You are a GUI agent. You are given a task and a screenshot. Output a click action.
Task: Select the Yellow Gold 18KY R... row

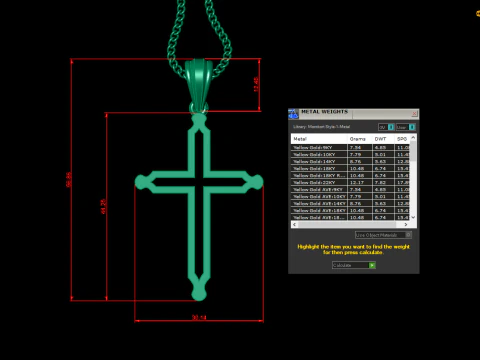(x=351, y=175)
